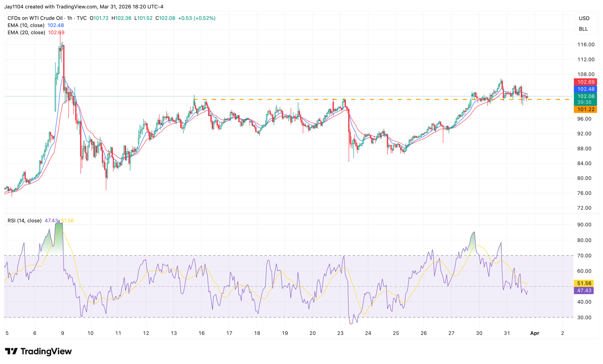Click the TradingView logo icon
The width and height of the screenshot is (603, 364).
(x=11, y=351)
